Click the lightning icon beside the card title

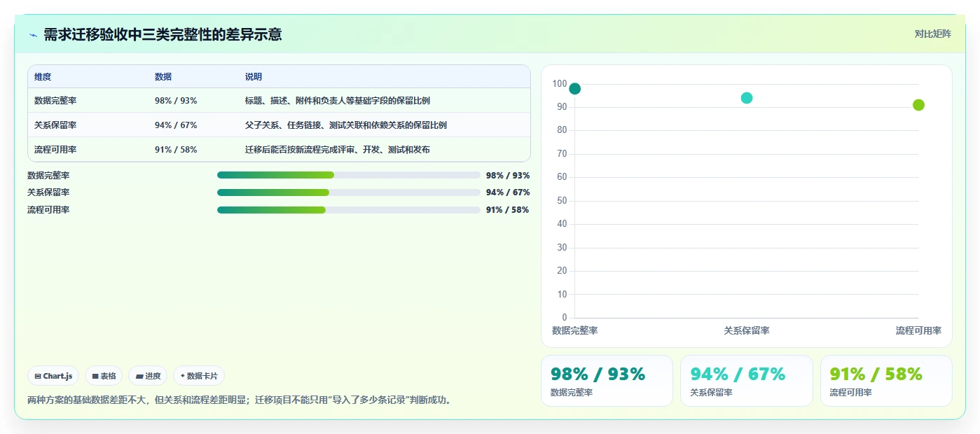tap(33, 34)
